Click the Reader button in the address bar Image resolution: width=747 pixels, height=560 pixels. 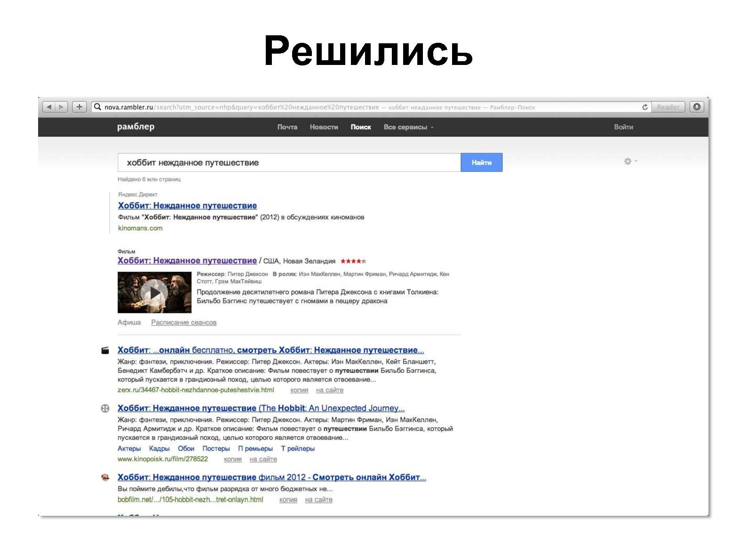(668, 107)
